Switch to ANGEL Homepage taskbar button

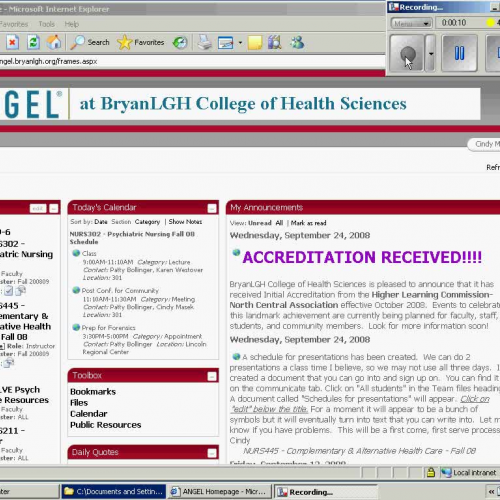pos(219,492)
